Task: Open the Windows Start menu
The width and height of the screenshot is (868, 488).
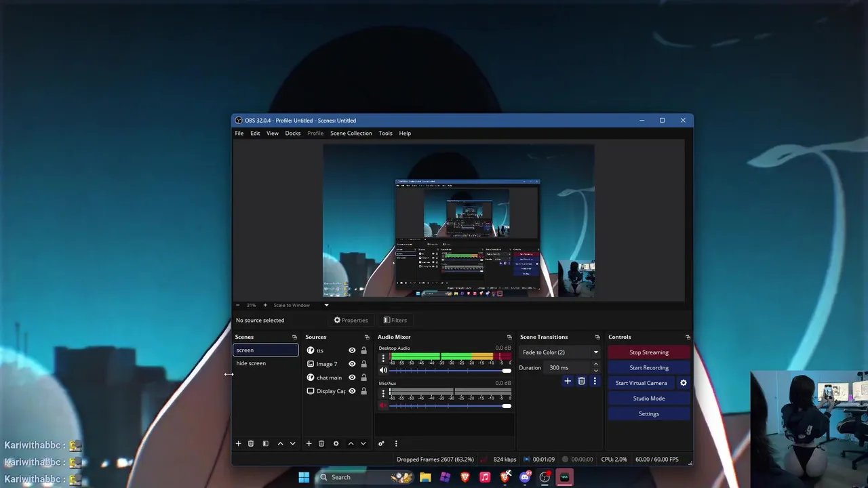Action: click(x=304, y=477)
